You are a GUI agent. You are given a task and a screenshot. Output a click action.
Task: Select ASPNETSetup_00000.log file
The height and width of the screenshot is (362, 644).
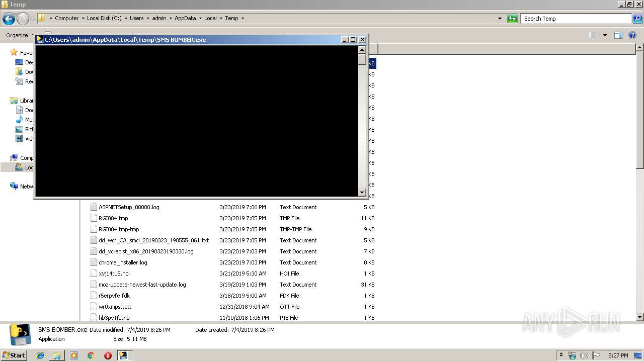point(129,207)
